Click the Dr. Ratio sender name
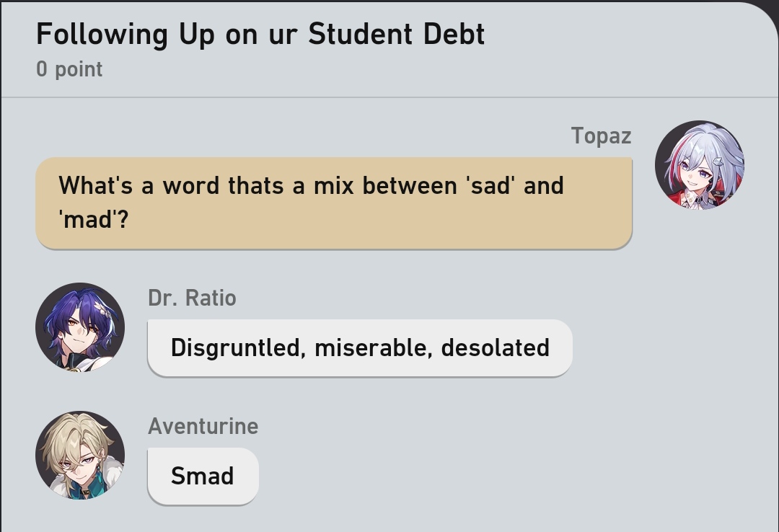 coord(192,298)
